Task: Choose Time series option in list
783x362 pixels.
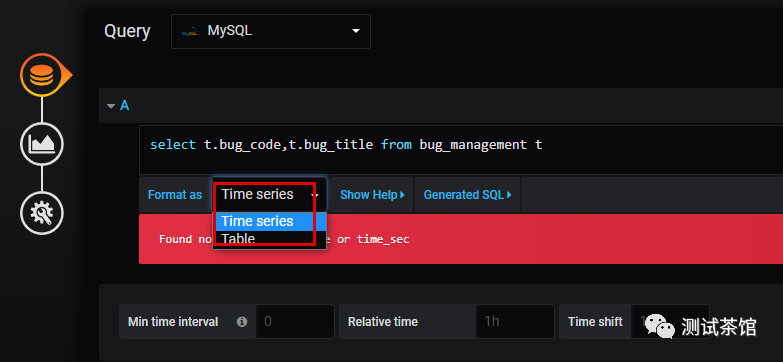Action: coord(270,221)
